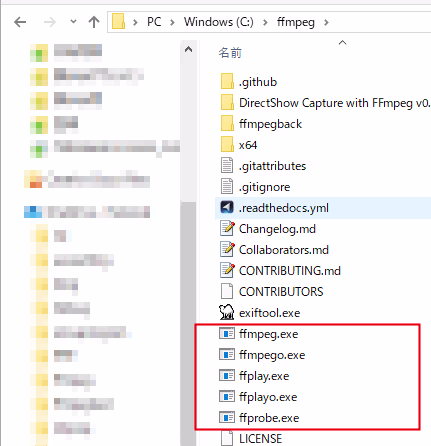Click the forward navigation arrow
The width and height of the screenshot is (431, 446).
50,22
